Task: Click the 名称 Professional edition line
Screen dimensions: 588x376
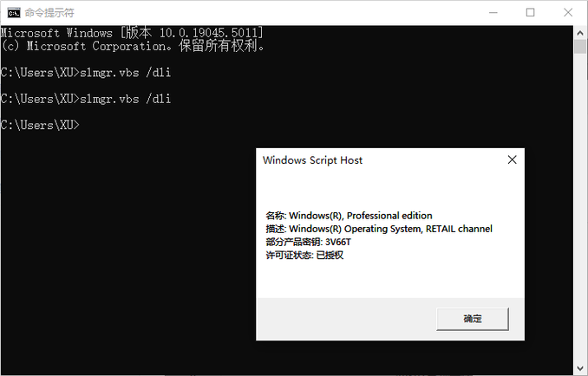Action: click(x=350, y=216)
